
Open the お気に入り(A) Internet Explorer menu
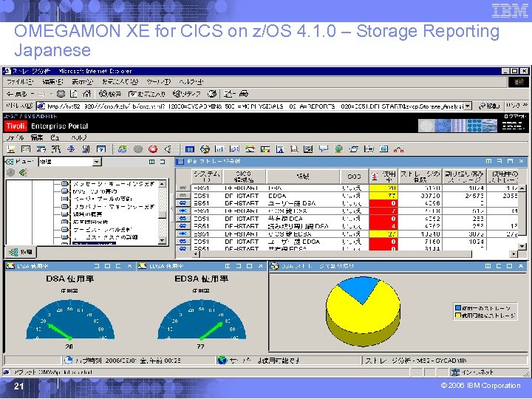(120, 82)
